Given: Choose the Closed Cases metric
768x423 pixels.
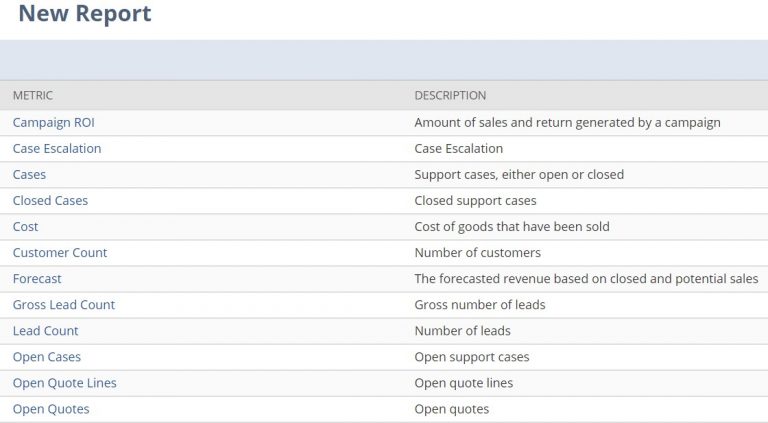Looking at the screenshot, I should pos(50,200).
